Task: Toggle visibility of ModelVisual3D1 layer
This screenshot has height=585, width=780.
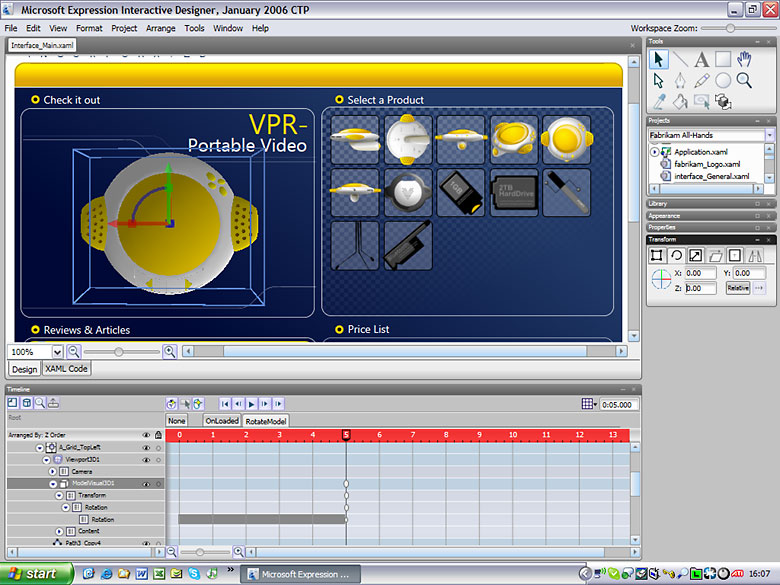Action: click(x=146, y=483)
